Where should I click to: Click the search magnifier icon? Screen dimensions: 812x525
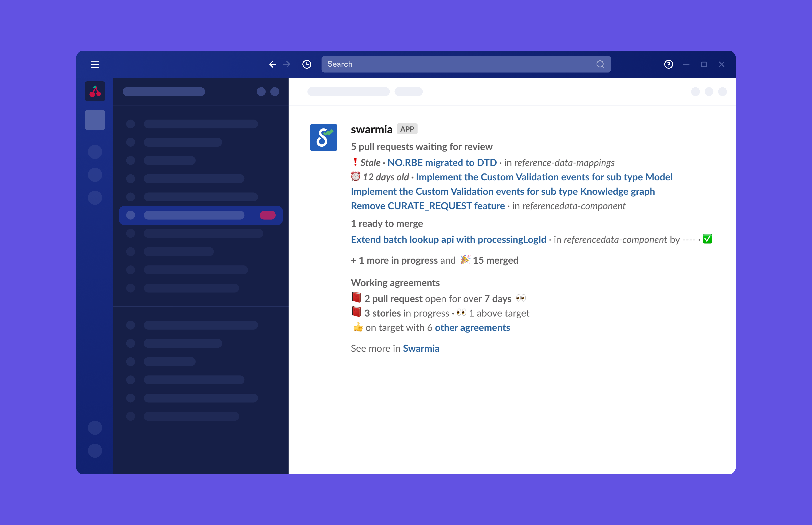click(x=600, y=64)
